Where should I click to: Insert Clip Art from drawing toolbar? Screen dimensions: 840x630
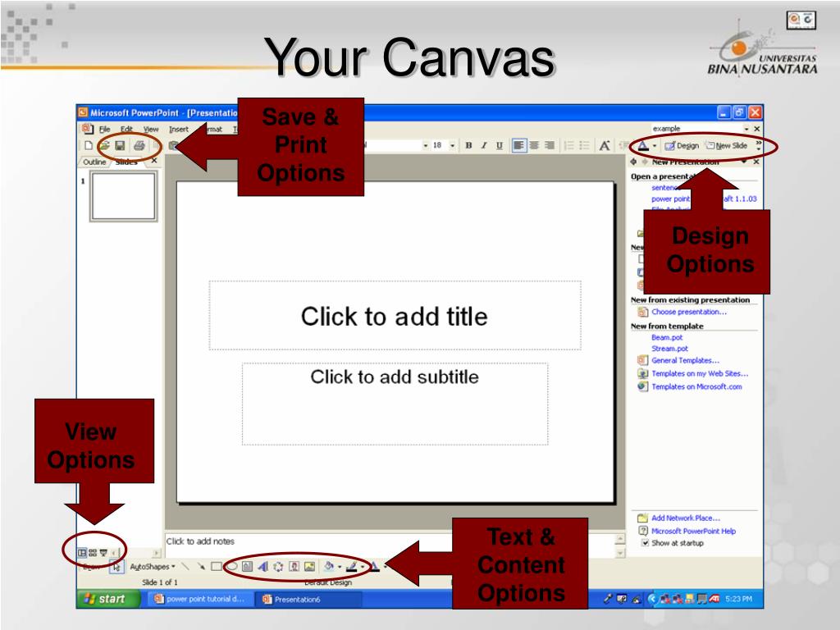point(294,566)
